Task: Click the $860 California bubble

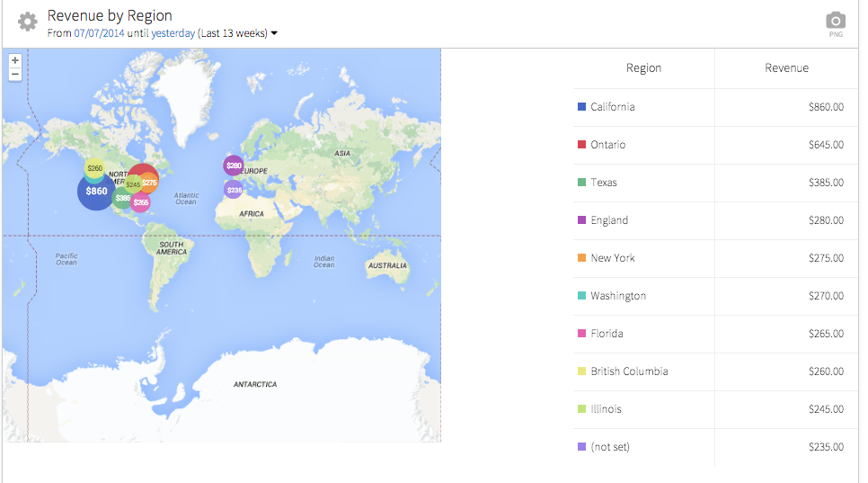Action: (96, 191)
